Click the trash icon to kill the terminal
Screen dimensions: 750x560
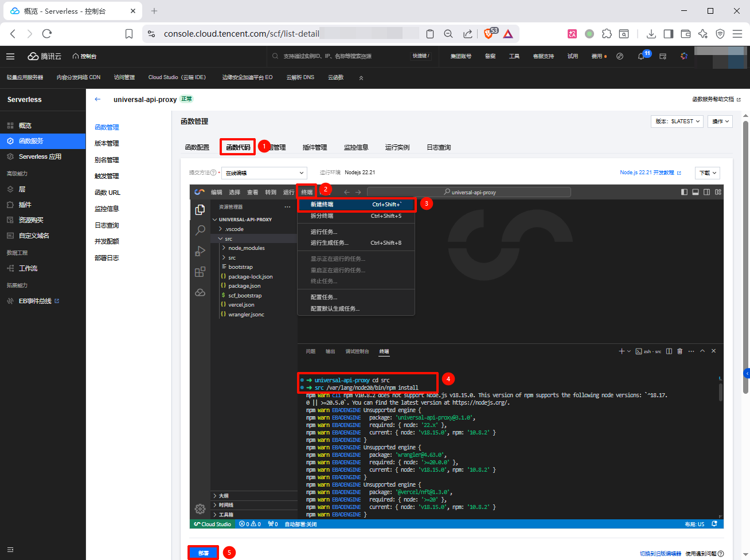(680, 351)
